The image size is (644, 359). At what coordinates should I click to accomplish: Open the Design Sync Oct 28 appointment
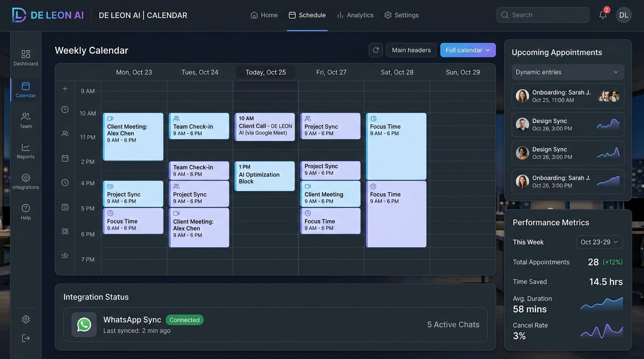[x=568, y=124]
